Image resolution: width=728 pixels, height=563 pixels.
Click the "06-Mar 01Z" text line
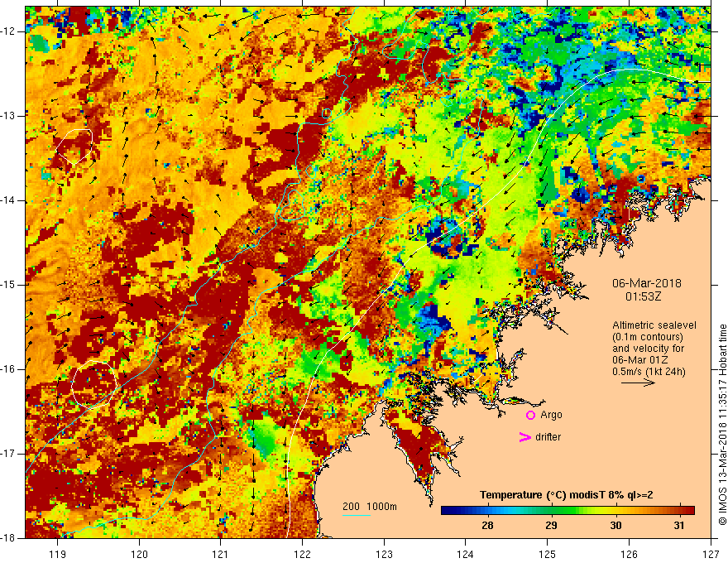tap(639, 360)
